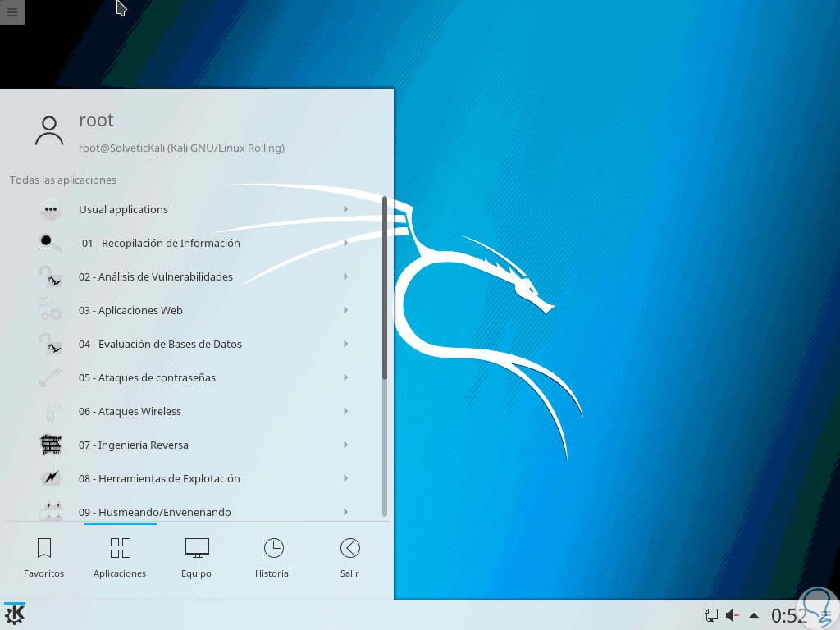This screenshot has width=840, height=630.
Task: Click the muted volume tray icon
Action: pyautogui.click(x=733, y=615)
